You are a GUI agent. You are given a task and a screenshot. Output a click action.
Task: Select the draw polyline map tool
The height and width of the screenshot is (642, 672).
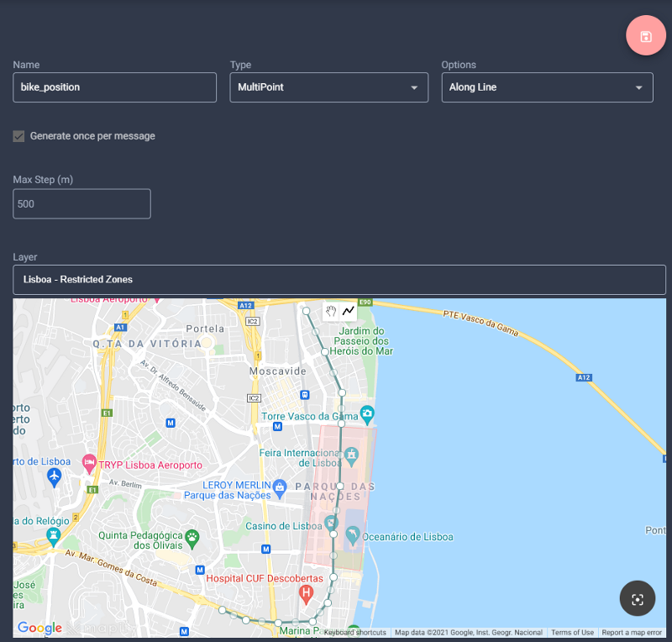click(349, 310)
